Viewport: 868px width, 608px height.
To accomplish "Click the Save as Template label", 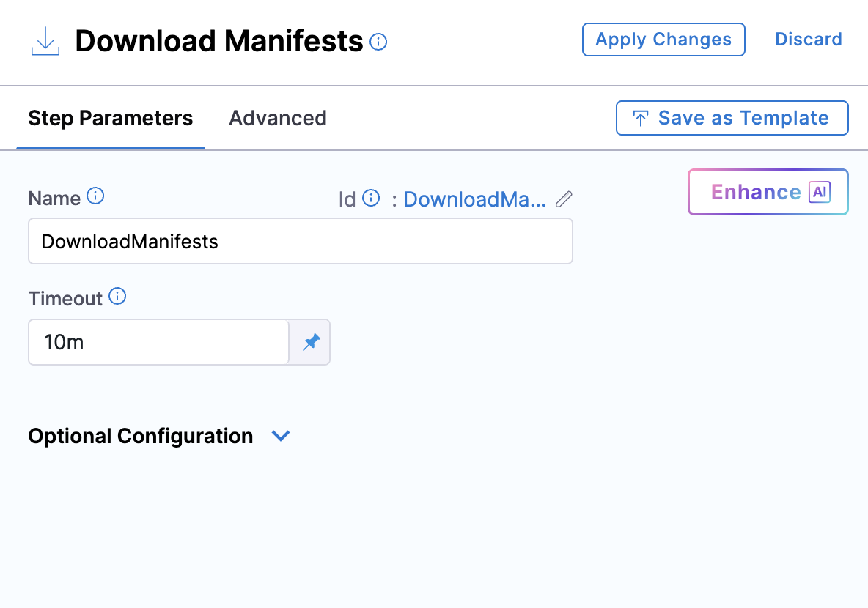I will 743,118.
